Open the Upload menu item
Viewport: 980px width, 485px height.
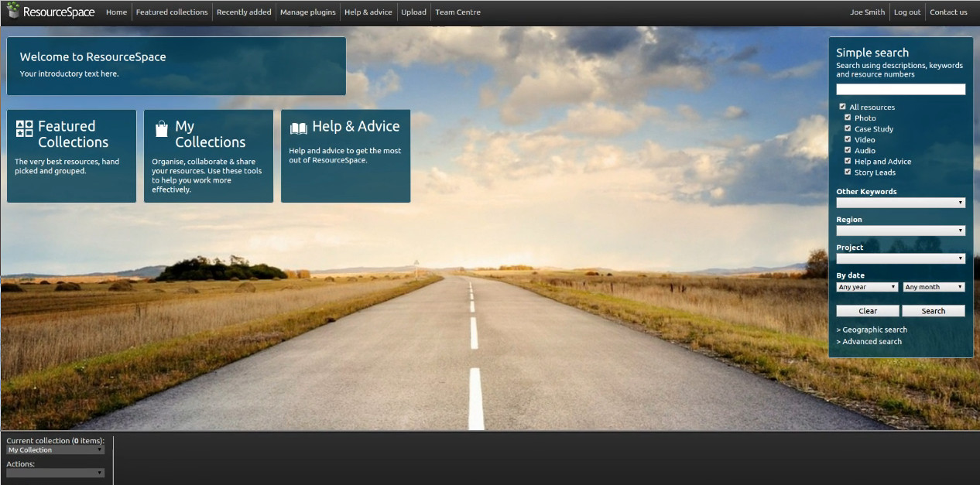(x=413, y=12)
